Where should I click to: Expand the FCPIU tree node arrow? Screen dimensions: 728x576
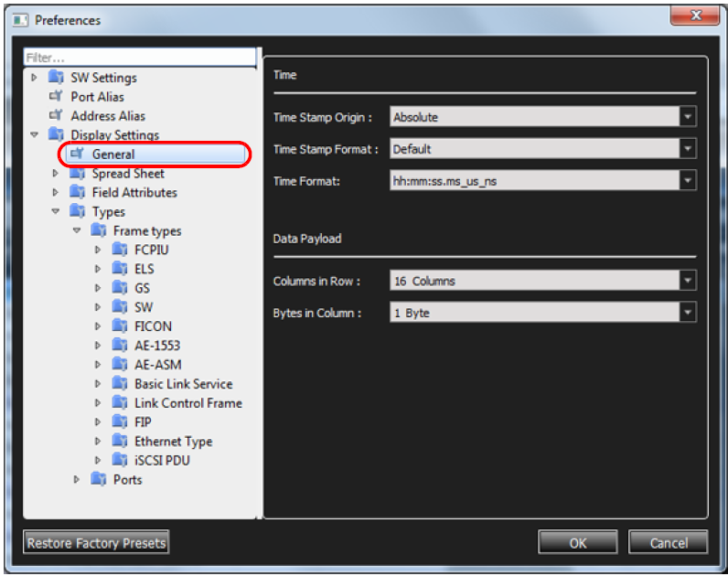(x=98, y=250)
